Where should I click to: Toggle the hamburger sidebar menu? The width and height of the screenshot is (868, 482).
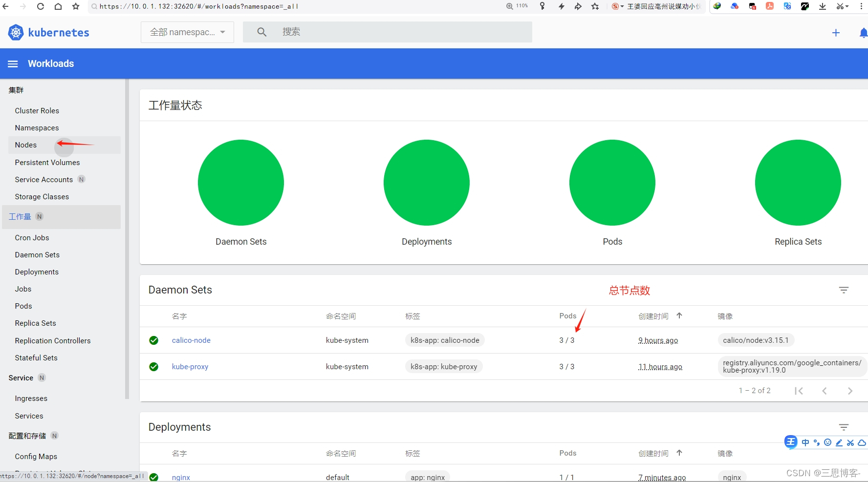click(13, 64)
